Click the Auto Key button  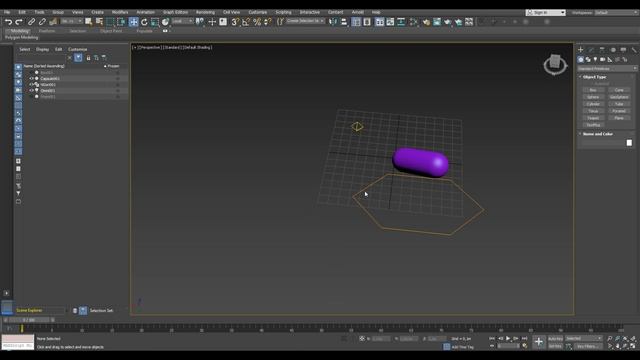555,339
